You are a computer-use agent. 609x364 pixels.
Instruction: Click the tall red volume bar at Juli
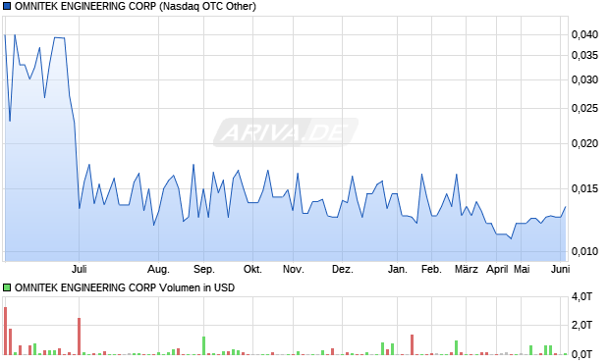80,337
